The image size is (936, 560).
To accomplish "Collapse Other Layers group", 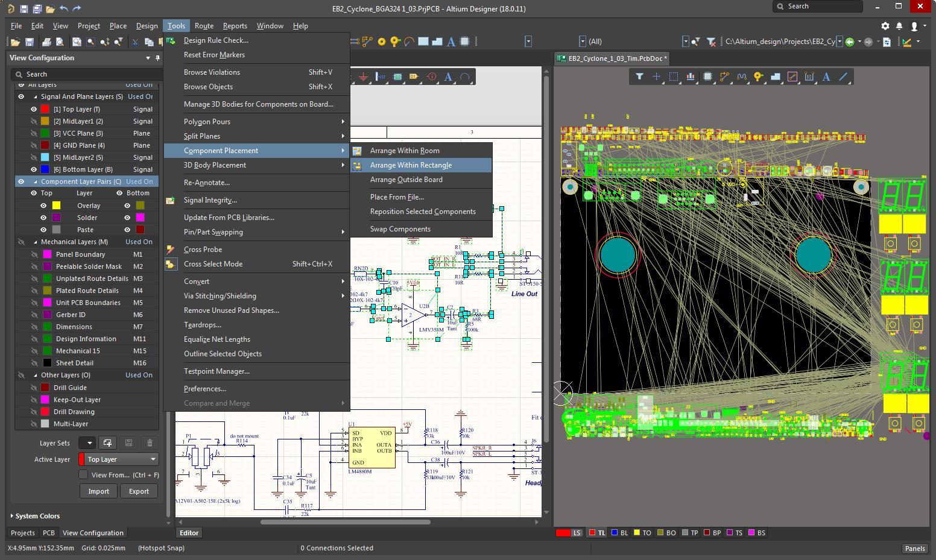I will point(35,375).
